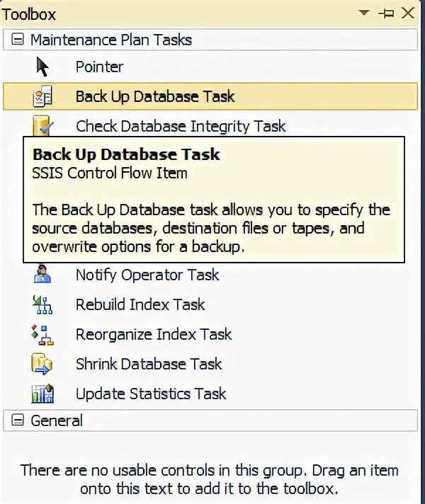Choose the Update Statistics Task label
Image resolution: width=425 pixels, height=504 pixels.
151,394
